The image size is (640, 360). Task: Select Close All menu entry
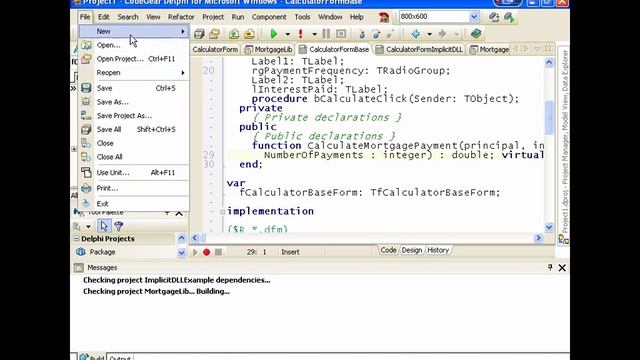pyautogui.click(x=133, y=157)
